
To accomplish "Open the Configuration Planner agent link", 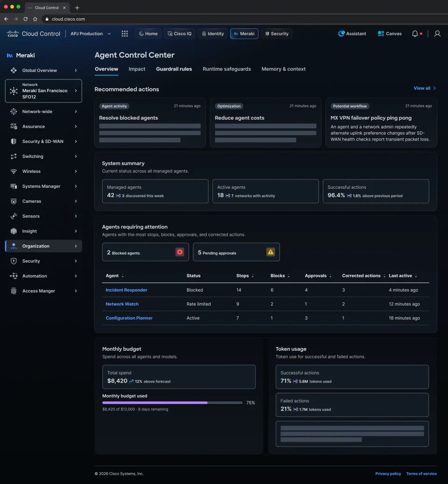I will tap(129, 318).
